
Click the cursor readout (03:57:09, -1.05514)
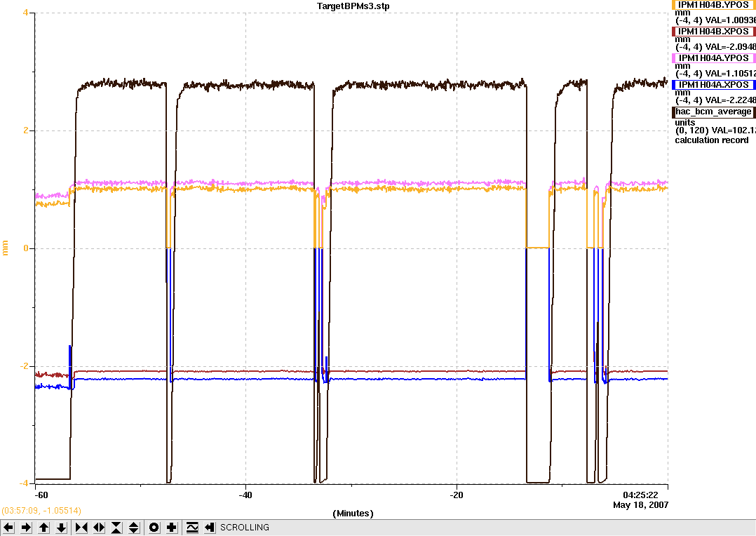pos(41,511)
